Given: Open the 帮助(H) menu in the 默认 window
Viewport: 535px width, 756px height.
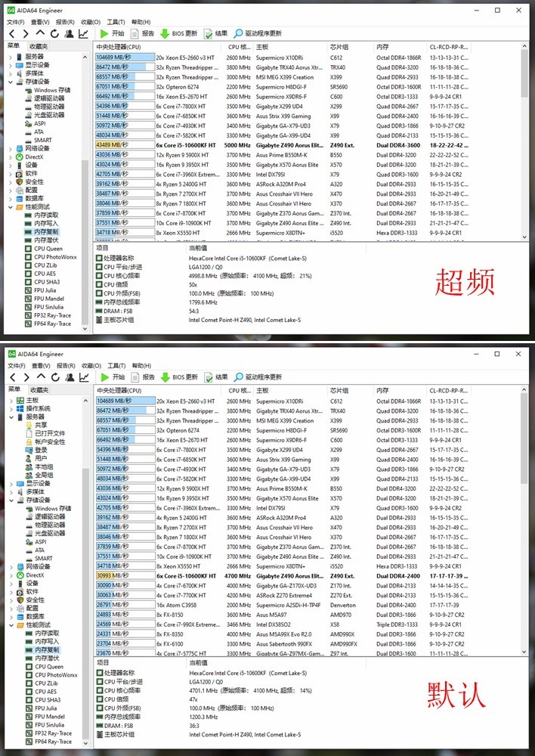Looking at the screenshot, I should (141, 365).
